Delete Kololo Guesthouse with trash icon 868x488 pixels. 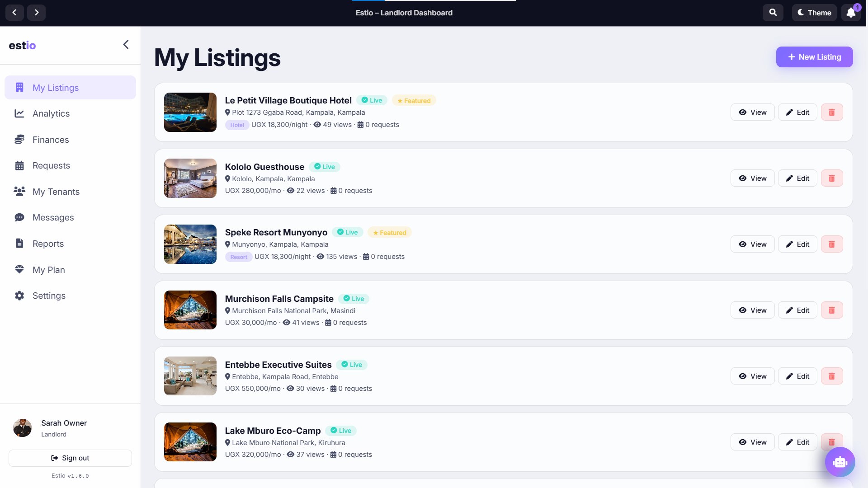click(x=832, y=178)
